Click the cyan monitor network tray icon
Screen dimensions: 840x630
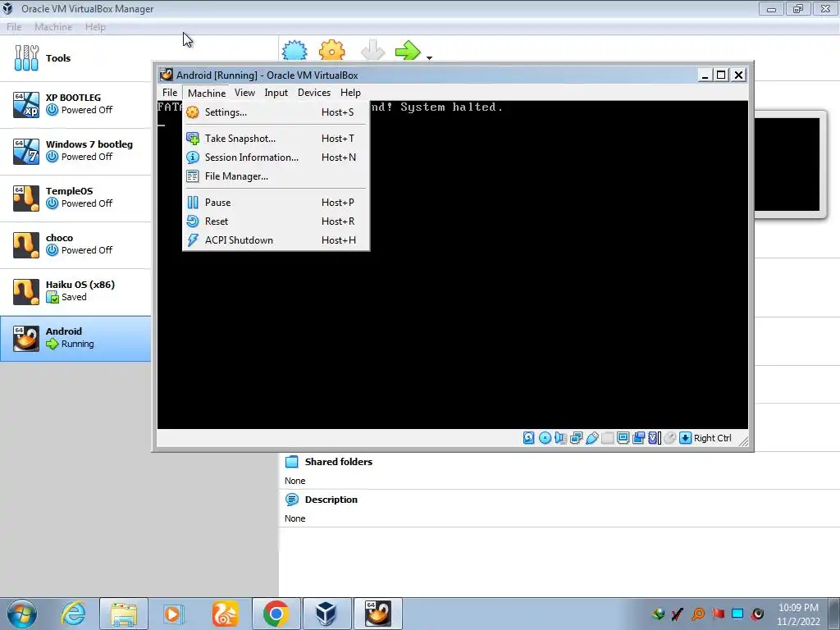coord(737,614)
